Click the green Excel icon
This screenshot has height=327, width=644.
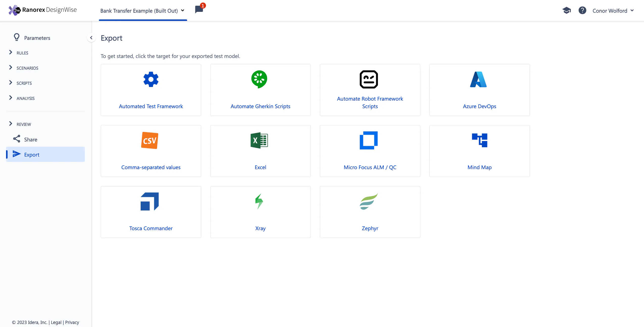point(259,140)
